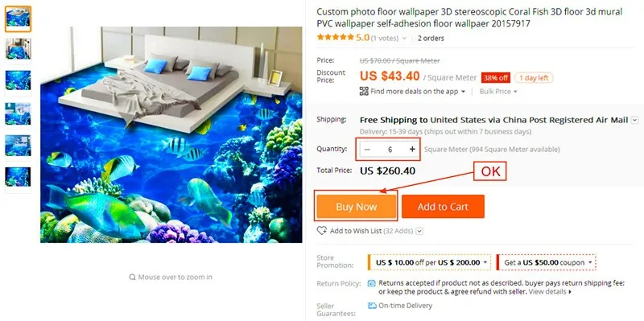
Task: Decrease quantity with the minus button
Action: (367, 150)
